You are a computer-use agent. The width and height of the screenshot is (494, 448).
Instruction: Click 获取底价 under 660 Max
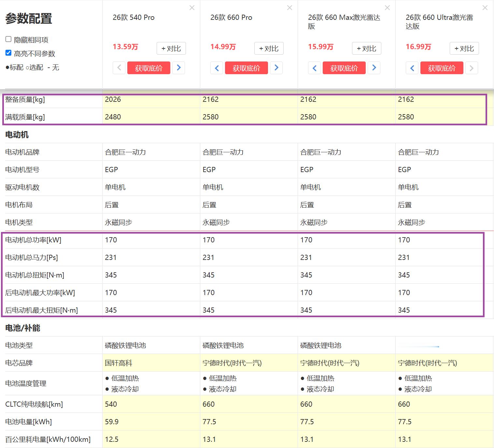(x=344, y=68)
